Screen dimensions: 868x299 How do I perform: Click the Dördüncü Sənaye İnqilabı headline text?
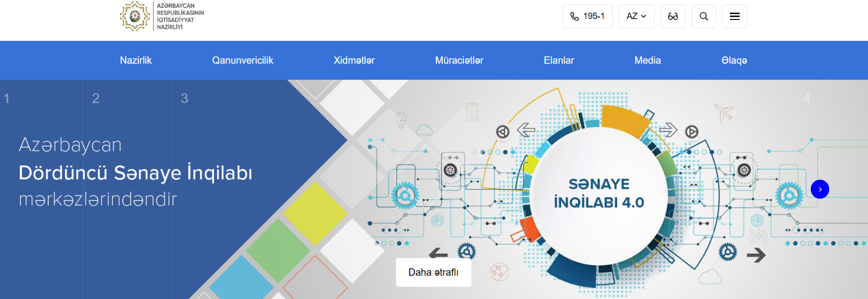pyautogui.click(x=135, y=173)
